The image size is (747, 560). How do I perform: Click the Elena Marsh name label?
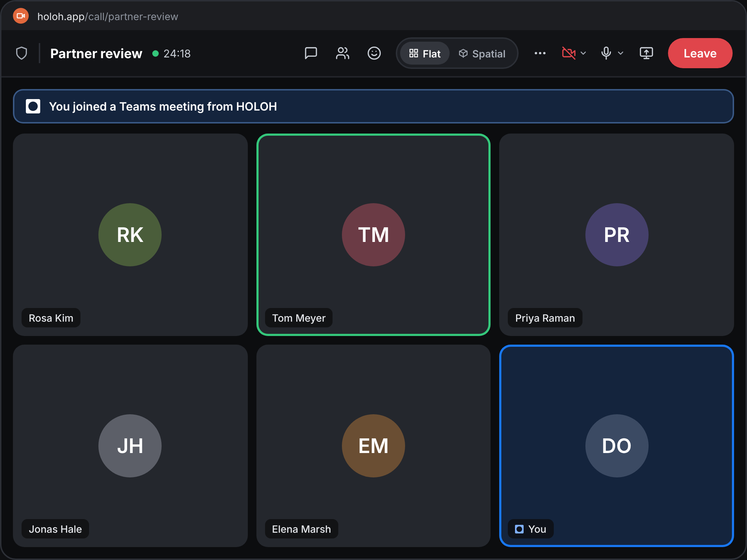click(301, 529)
